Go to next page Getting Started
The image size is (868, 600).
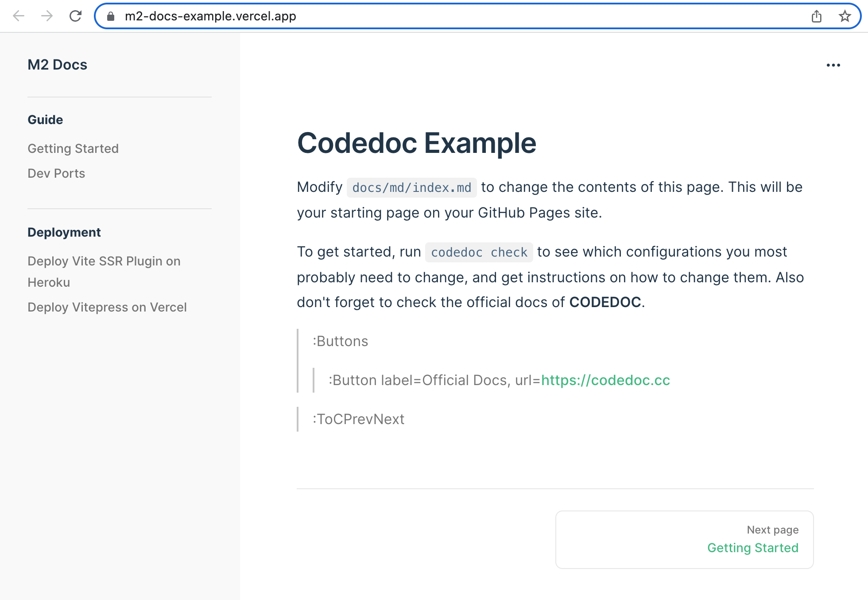(752, 548)
